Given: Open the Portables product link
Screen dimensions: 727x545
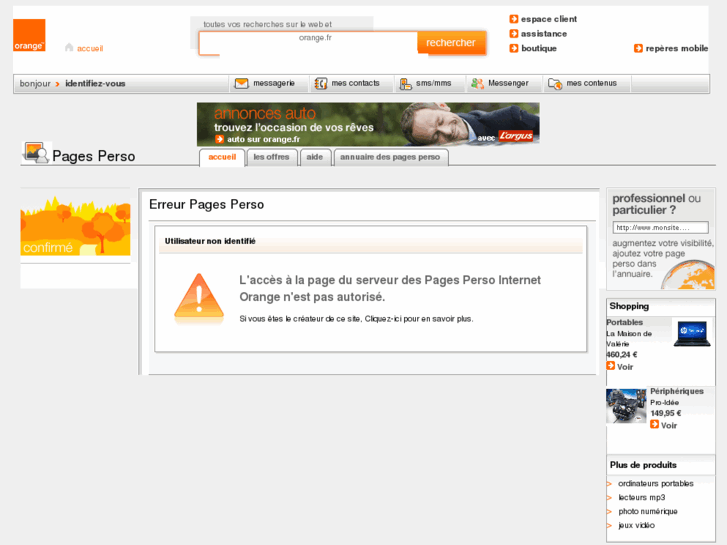Looking at the screenshot, I should [625, 322].
